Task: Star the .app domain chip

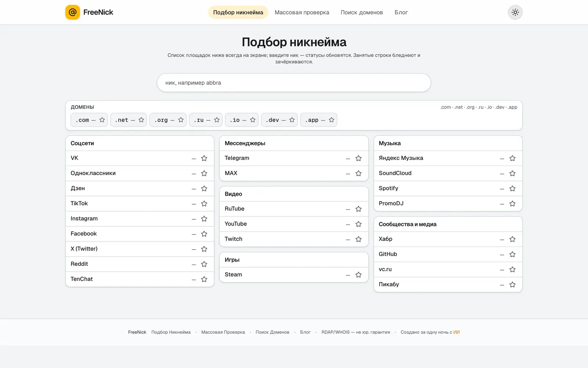Action: (331, 120)
